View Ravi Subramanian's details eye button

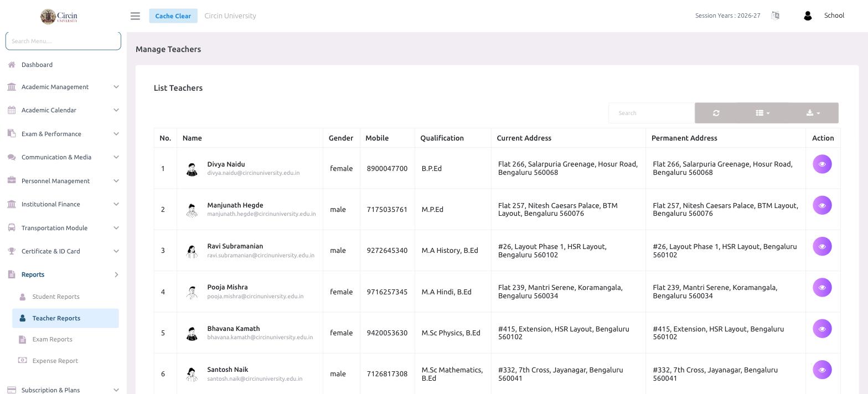coord(822,246)
